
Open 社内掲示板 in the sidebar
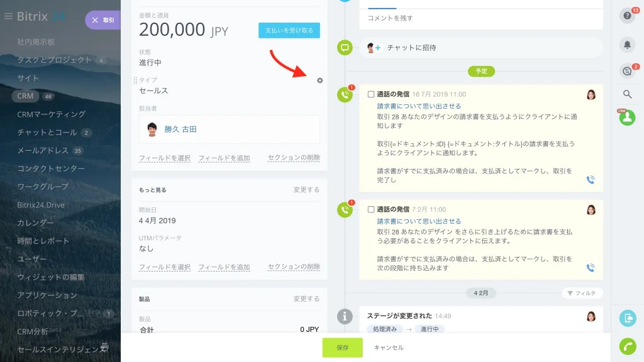[x=36, y=42]
